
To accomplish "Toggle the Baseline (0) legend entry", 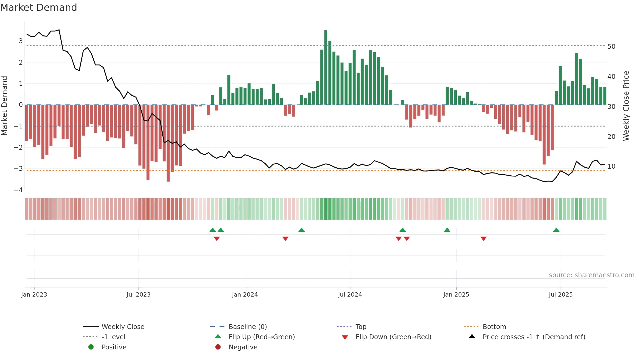I will click(238, 327).
